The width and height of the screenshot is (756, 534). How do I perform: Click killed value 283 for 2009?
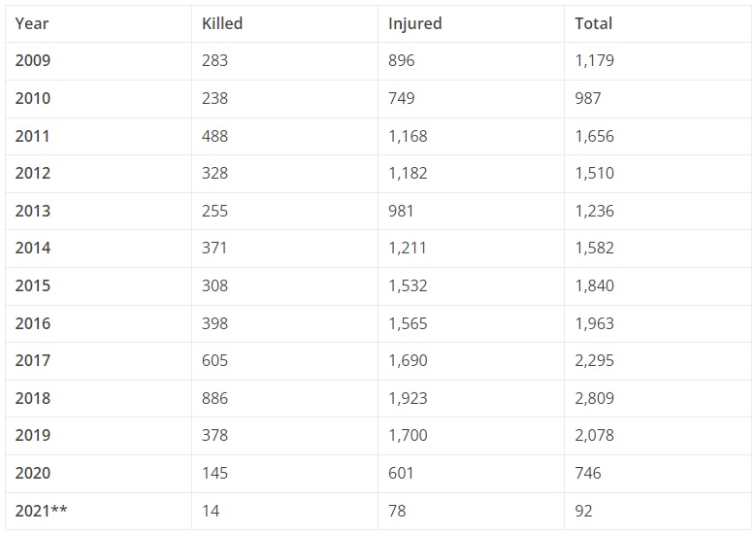tap(214, 61)
